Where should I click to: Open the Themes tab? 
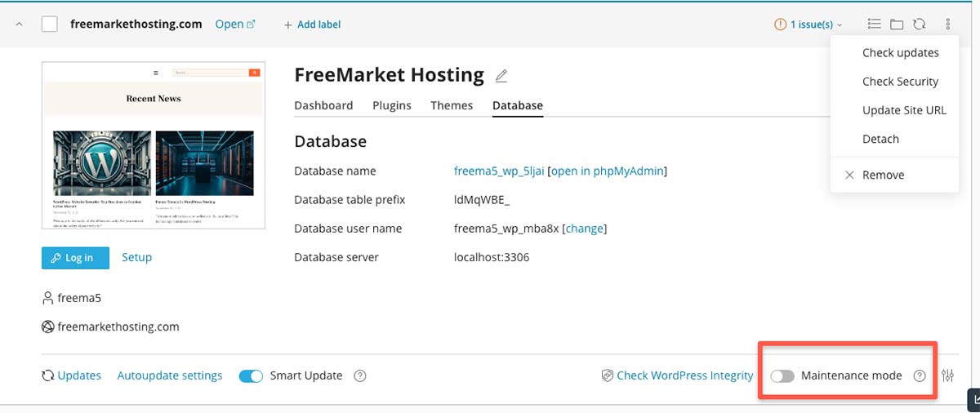click(452, 105)
